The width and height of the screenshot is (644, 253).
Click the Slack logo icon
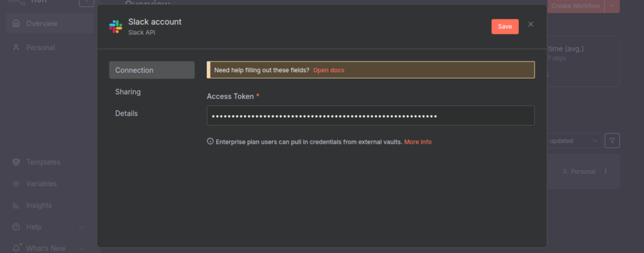116,26
